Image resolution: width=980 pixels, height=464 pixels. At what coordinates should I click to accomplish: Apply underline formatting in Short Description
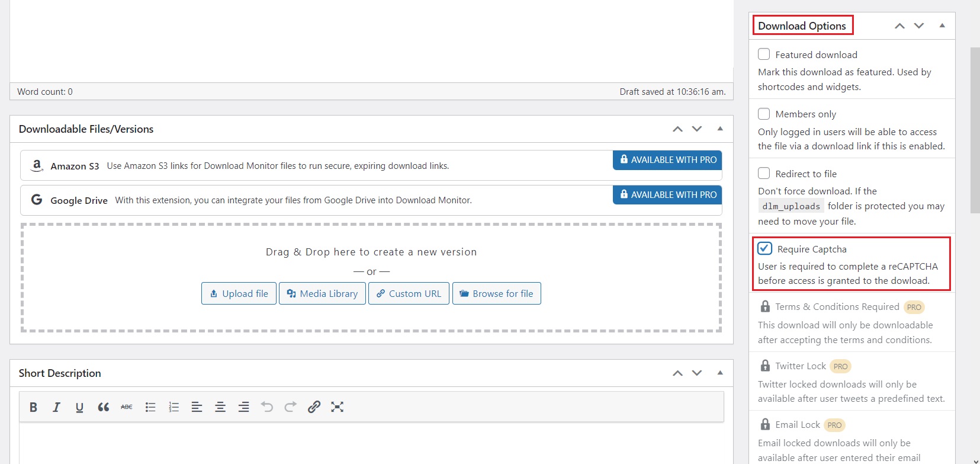click(79, 407)
